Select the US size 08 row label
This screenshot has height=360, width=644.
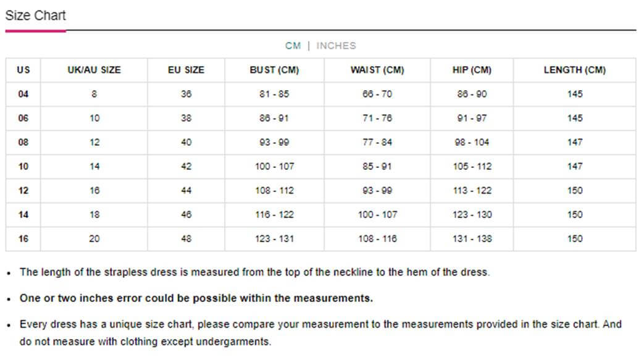tap(23, 142)
